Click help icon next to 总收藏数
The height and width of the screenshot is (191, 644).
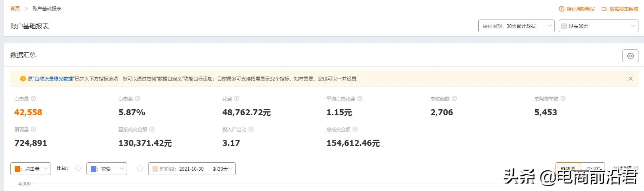(454, 98)
